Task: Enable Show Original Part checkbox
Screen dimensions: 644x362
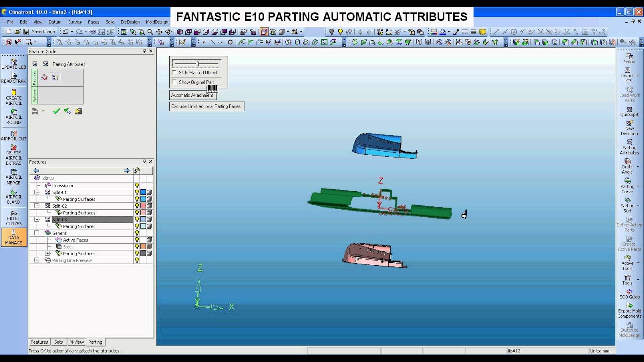Action: pos(174,82)
